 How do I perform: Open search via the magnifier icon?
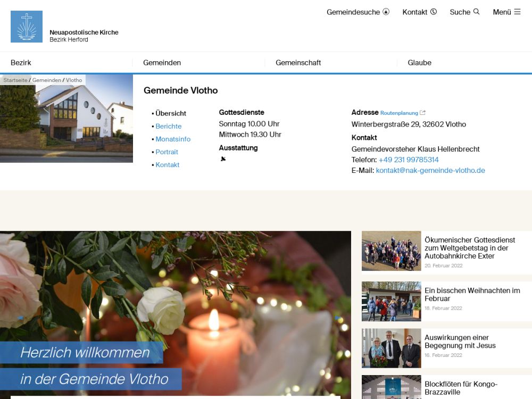477,12
